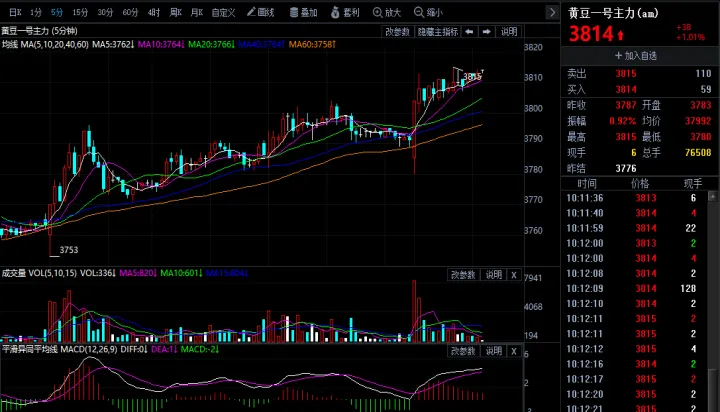Close the volume indicator panel with X

click(514, 275)
